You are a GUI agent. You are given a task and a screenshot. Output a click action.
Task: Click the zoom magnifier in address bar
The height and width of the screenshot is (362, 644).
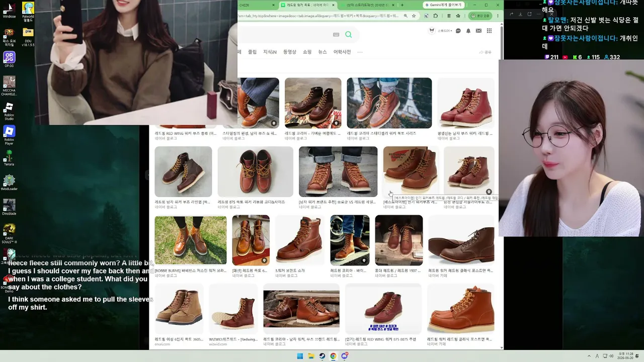coord(406,16)
